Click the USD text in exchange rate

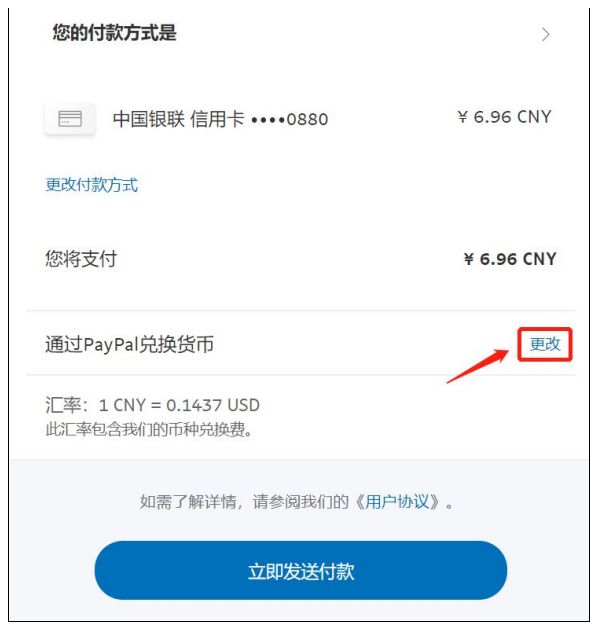coord(243,405)
